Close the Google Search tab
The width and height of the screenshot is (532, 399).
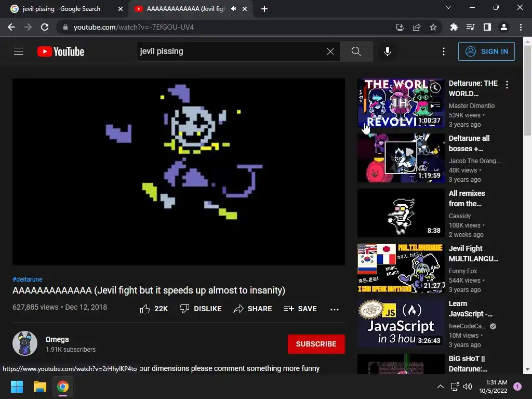121,9
